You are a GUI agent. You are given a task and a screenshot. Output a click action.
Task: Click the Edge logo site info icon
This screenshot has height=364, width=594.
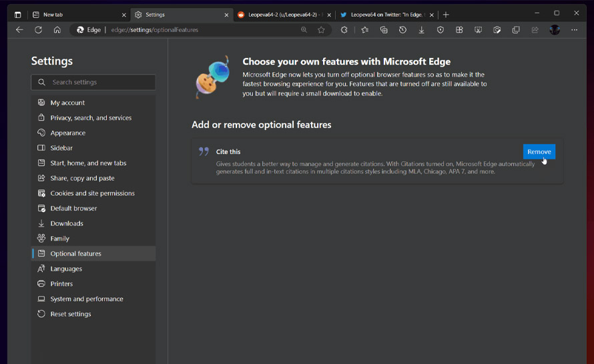[x=80, y=30]
